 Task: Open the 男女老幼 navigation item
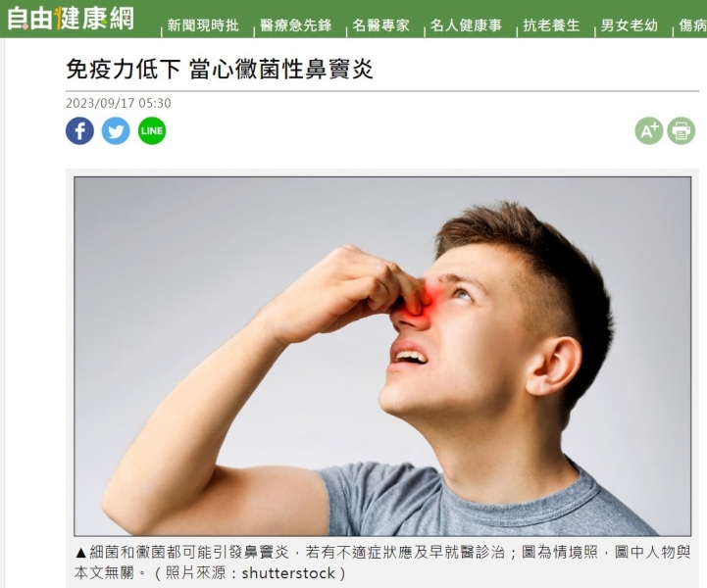click(x=630, y=25)
